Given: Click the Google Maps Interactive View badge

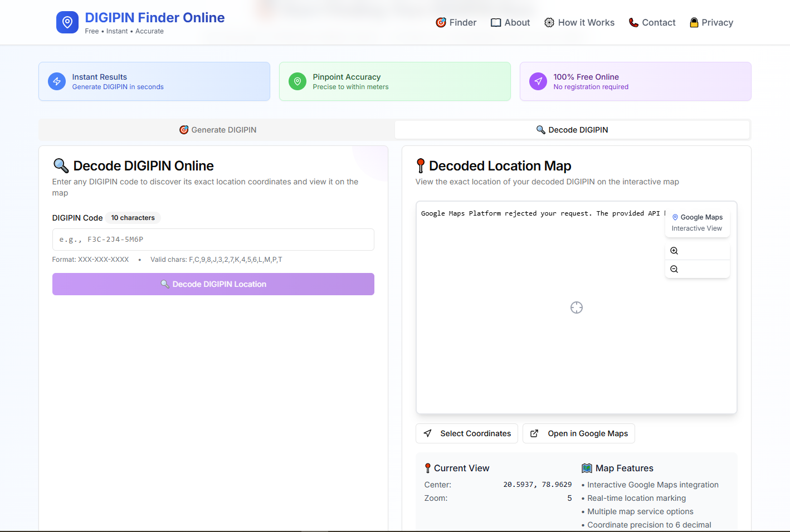Looking at the screenshot, I should coord(698,223).
